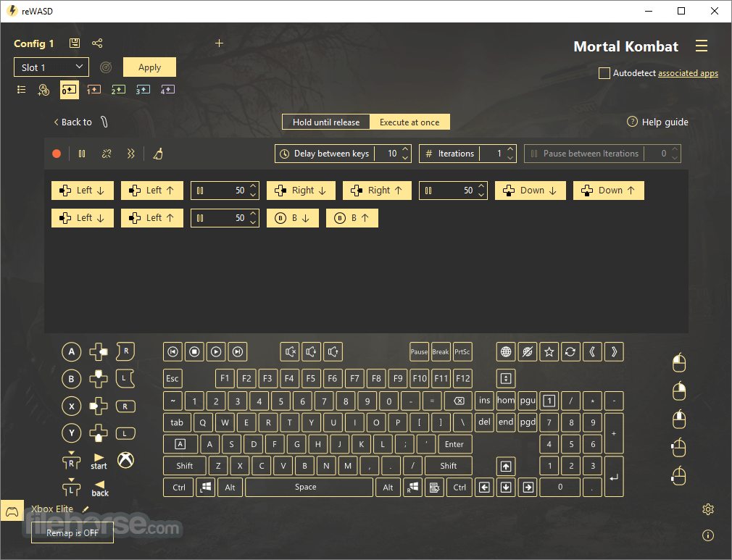The image size is (732, 560).
Task: Decrease Delay between keys value
Action: pos(405,158)
